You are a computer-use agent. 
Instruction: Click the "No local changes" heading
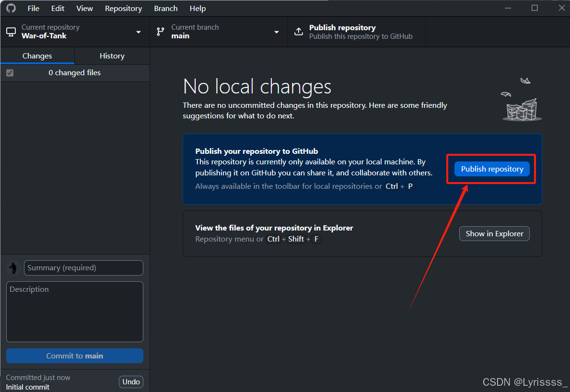point(257,86)
